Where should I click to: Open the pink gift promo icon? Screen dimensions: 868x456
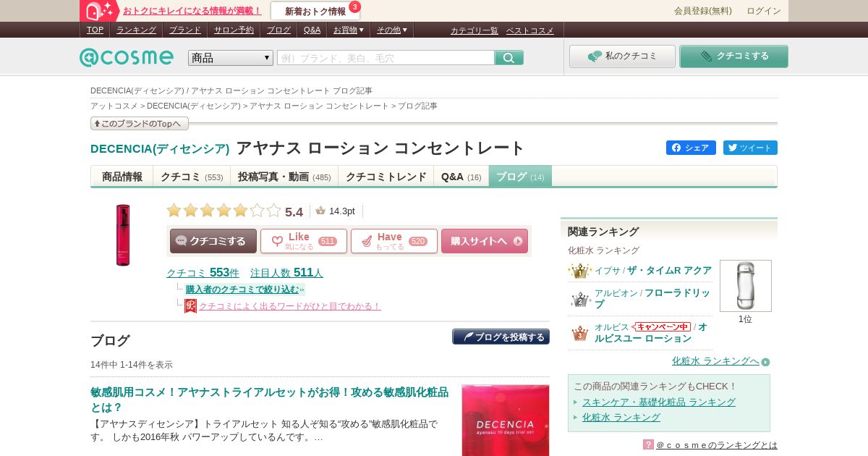pos(99,10)
